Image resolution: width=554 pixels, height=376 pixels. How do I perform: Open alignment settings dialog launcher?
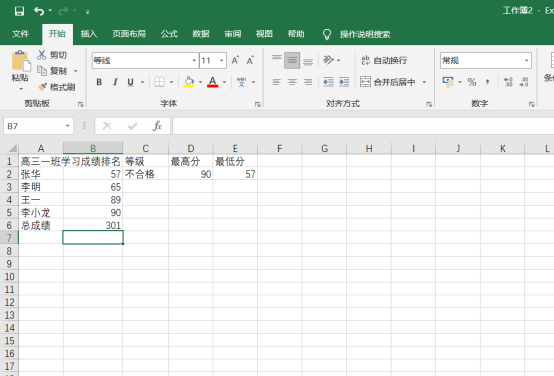tap(429, 104)
